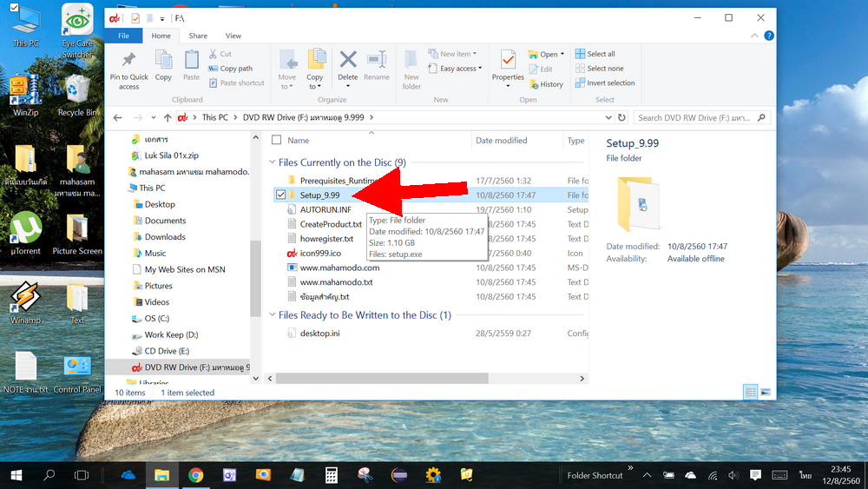Viewport: 868px width, 489px height.
Task: Click the Properties ribbon icon
Action: [508, 60]
